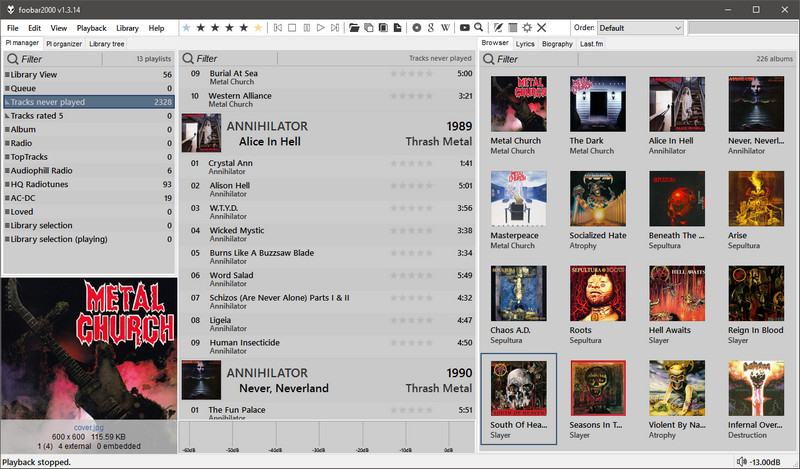Open the Reign In Blood album thumbnail
Screen dimensions: 800x469
756,293
